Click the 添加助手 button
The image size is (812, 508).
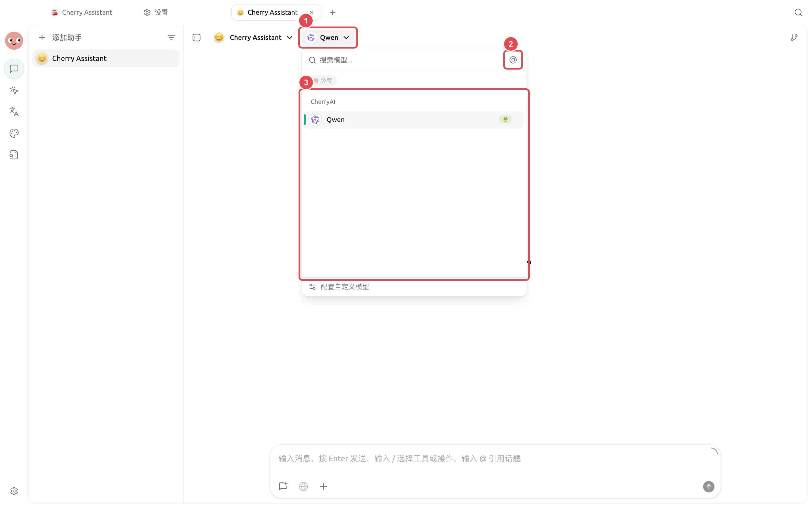60,37
